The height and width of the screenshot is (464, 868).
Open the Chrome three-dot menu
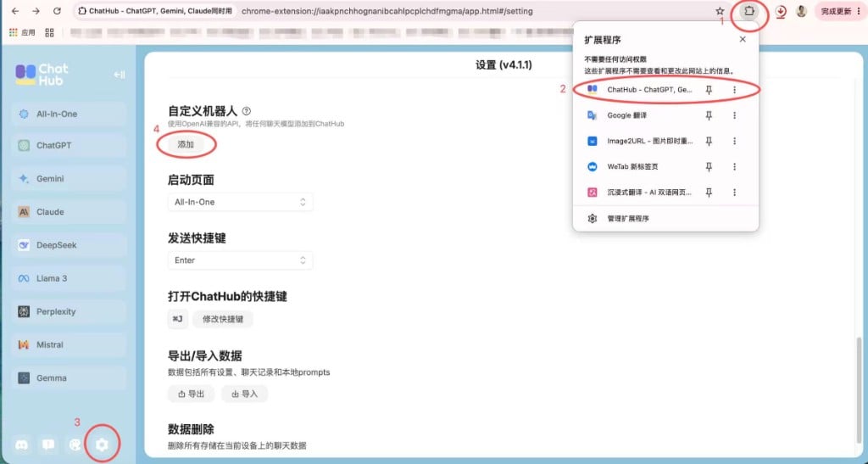pos(859,11)
